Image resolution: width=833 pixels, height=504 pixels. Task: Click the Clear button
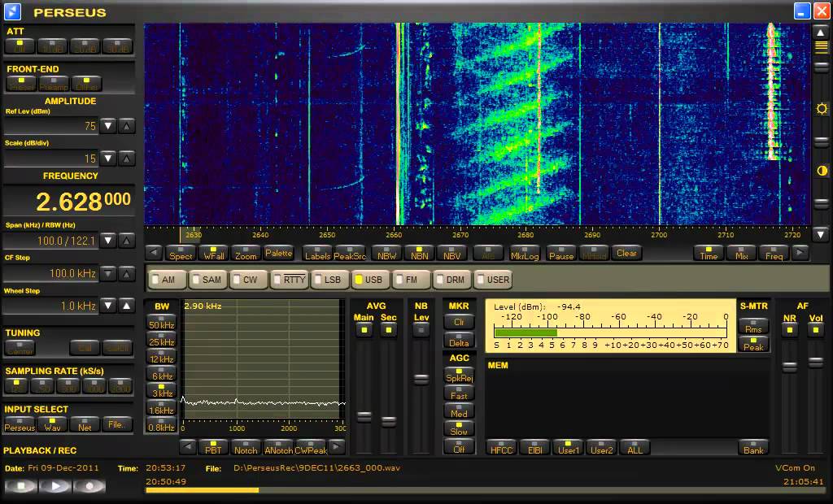pyautogui.click(x=626, y=253)
